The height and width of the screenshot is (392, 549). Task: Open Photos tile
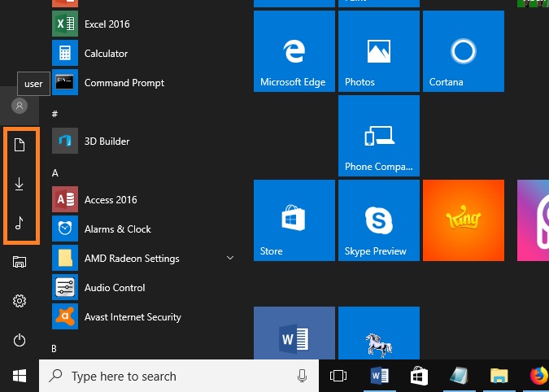379,51
